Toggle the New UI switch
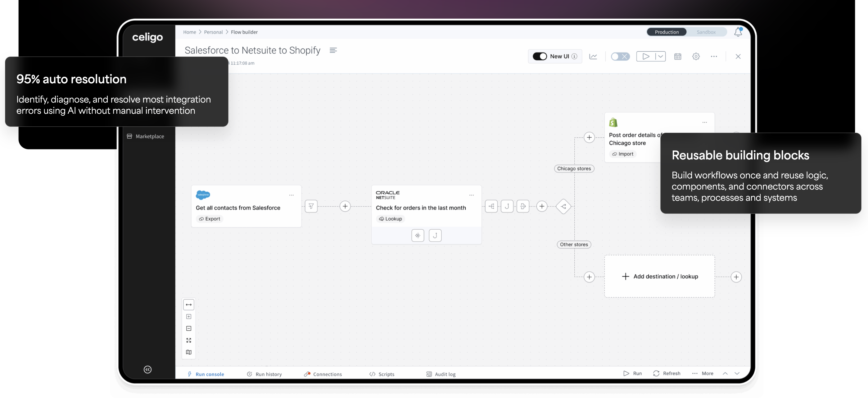This screenshot has width=868, height=399. click(540, 56)
